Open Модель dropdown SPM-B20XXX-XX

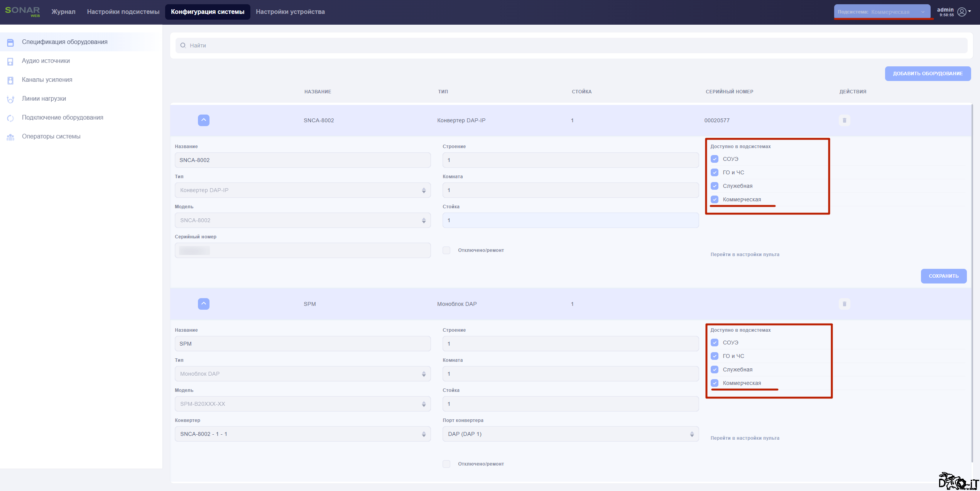pos(303,404)
